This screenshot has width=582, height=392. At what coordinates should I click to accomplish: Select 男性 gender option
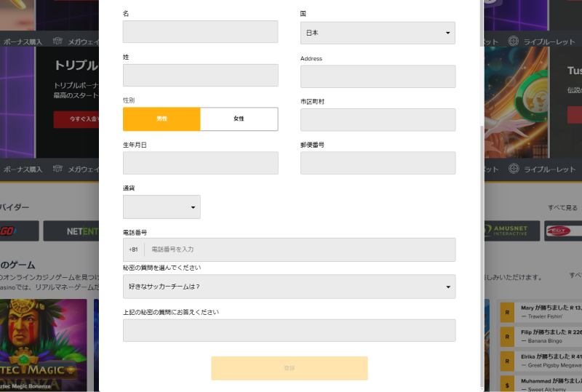tap(162, 119)
